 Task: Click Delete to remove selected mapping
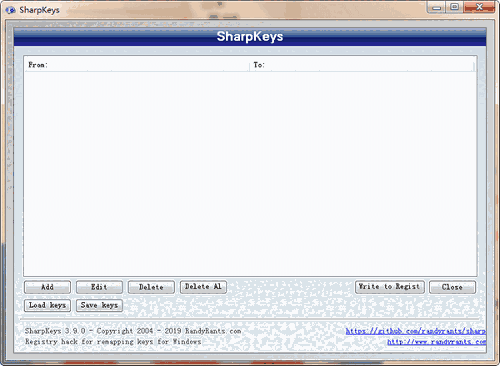(x=151, y=287)
